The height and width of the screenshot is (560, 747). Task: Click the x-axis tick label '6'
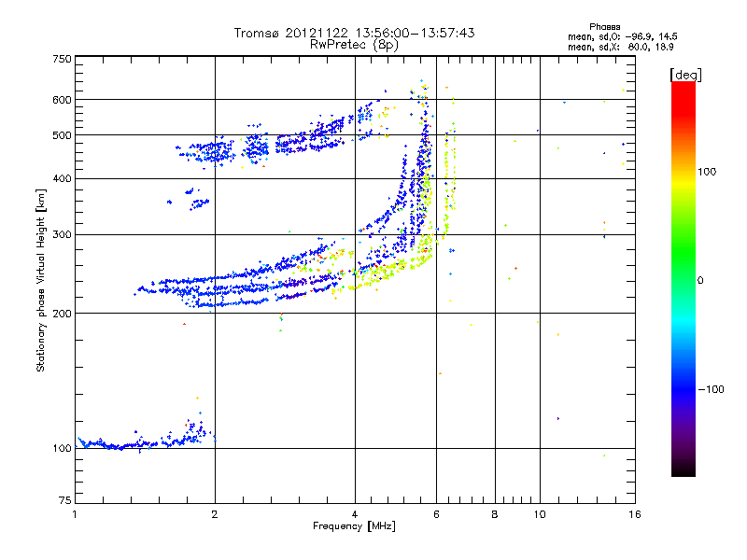(436, 514)
